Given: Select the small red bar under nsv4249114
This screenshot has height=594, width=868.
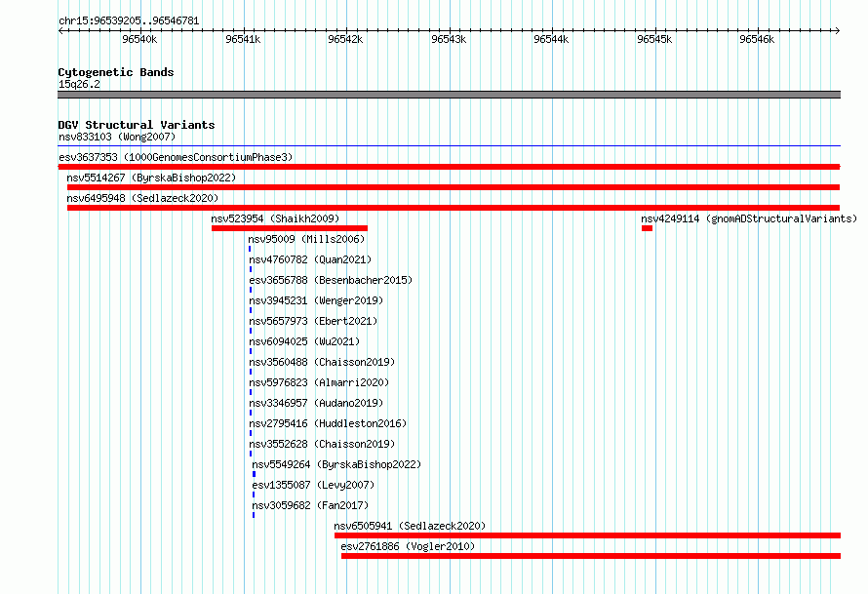Looking at the screenshot, I should (648, 228).
